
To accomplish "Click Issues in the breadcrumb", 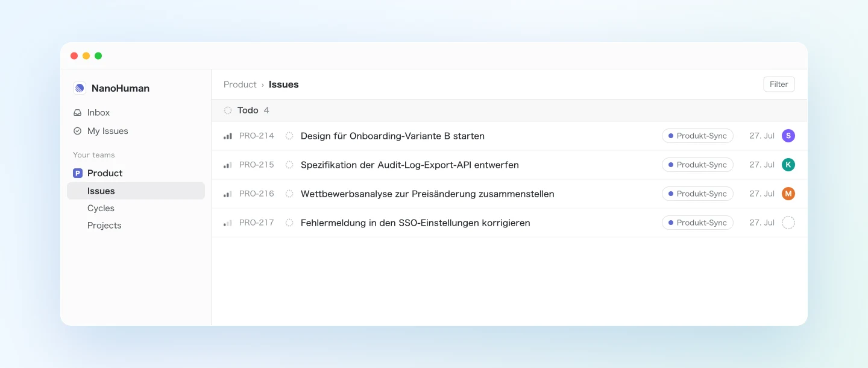I will point(284,84).
